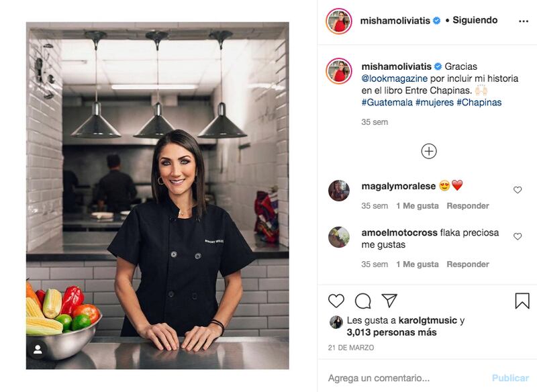The width and height of the screenshot is (537, 392).
Task: Show tagged people icon on photo
Action: [x=38, y=350]
